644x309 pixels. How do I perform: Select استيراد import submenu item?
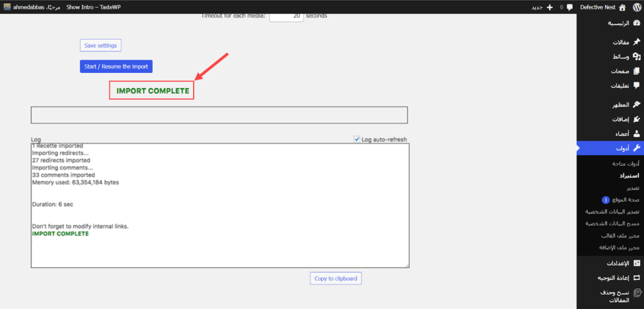[629, 176]
